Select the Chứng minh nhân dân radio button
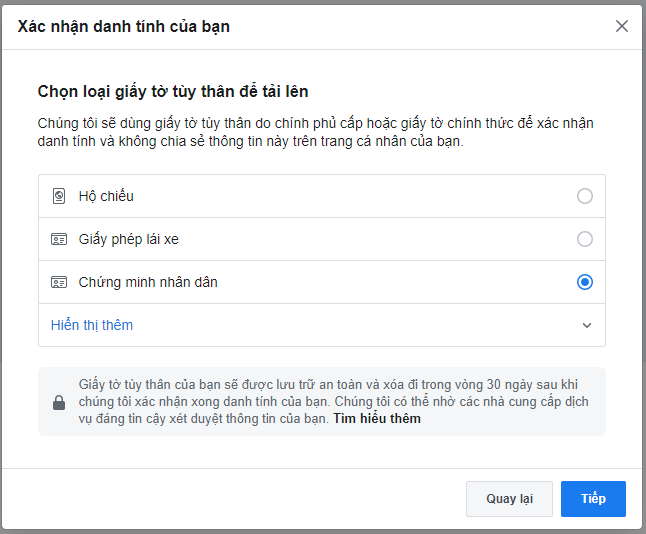 pos(585,282)
